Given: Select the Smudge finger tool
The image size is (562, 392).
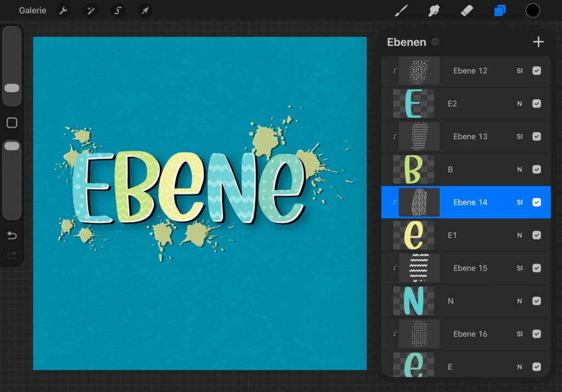Looking at the screenshot, I should pos(434,10).
